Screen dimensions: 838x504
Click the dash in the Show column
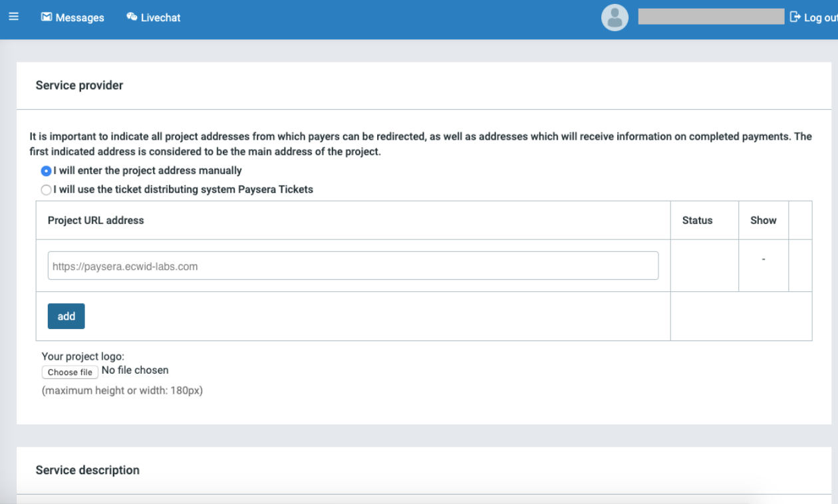click(x=764, y=258)
